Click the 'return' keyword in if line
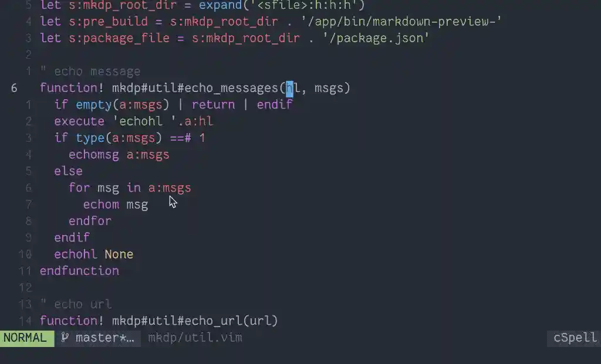The image size is (601, 364). pos(213,104)
